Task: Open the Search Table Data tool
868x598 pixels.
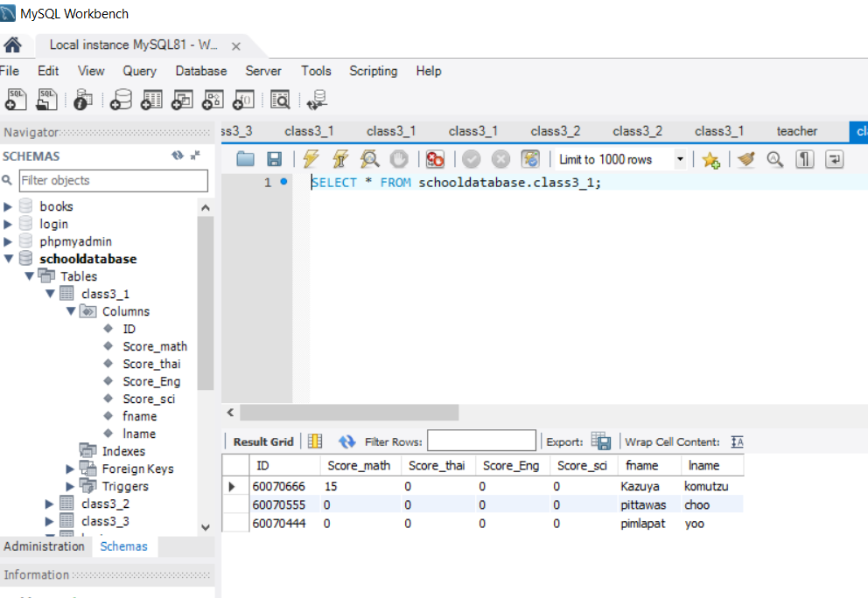Action: pos(279,99)
